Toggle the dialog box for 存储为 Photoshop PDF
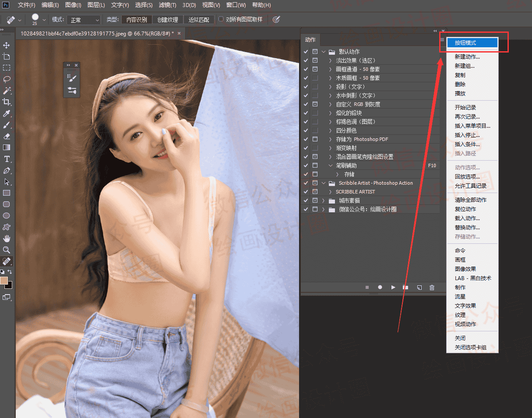This screenshot has width=532, height=418. point(315,139)
